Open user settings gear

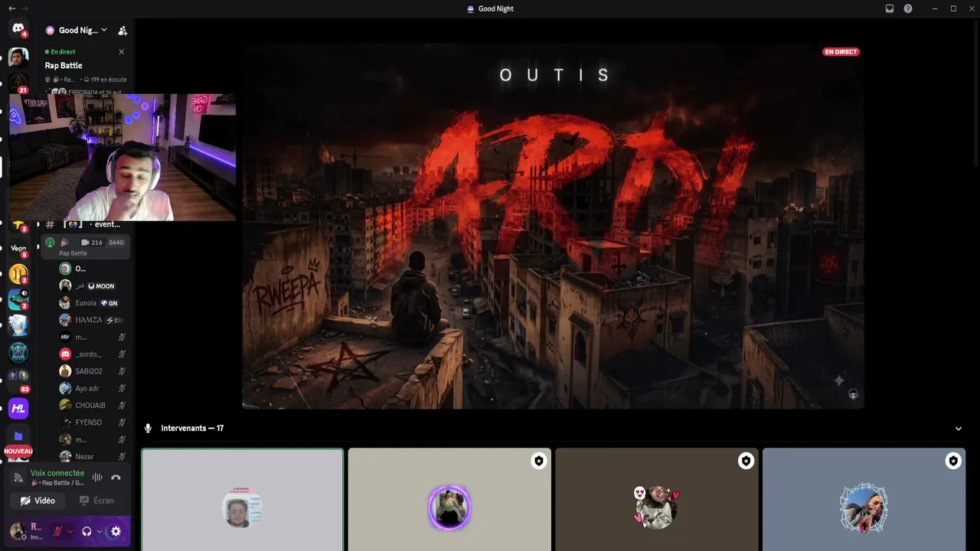(x=116, y=531)
